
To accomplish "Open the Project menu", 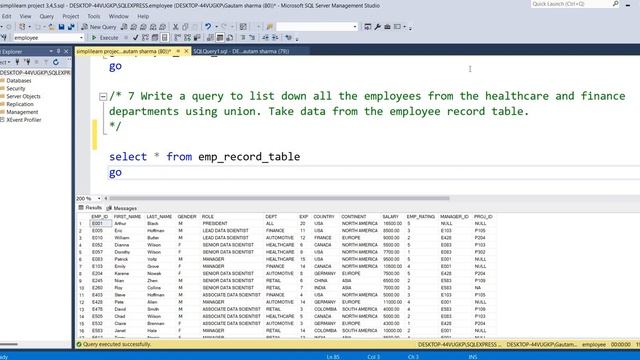I will click(71, 16).
